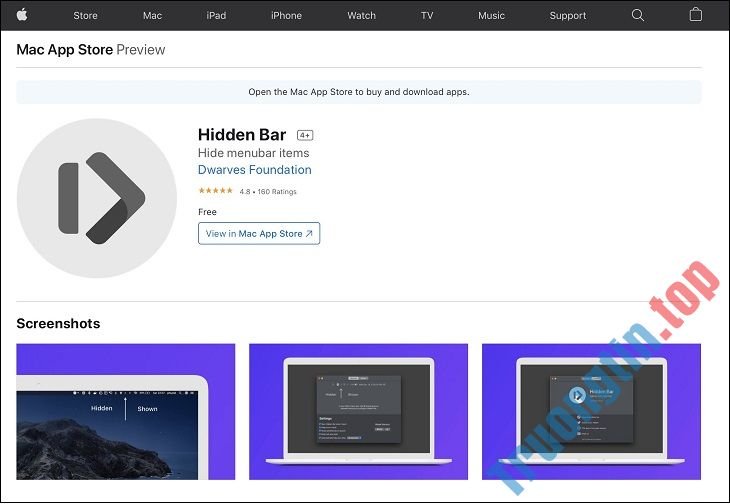Open the Settings window screenshot thumbnail
This screenshot has width=730, height=504.
click(x=358, y=411)
